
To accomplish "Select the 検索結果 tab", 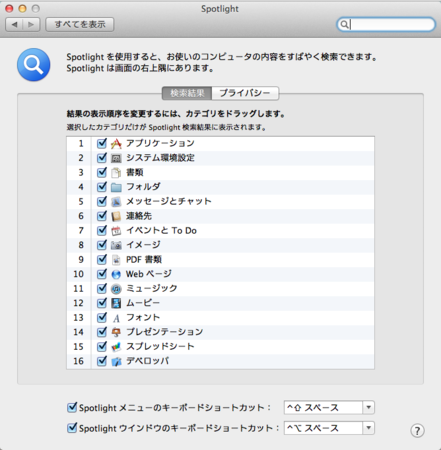I will click(x=187, y=93).
